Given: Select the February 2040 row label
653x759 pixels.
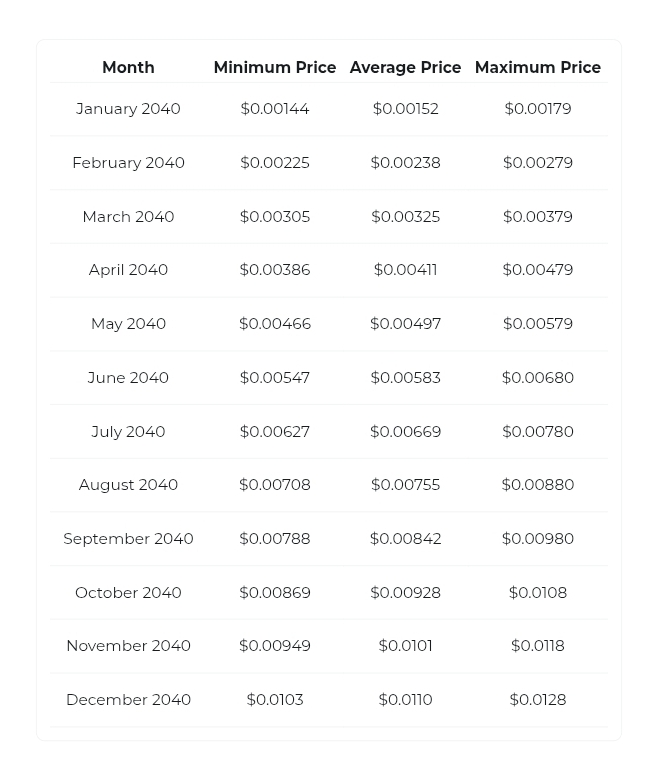Looking at the screenshot, I should (128, 163).
